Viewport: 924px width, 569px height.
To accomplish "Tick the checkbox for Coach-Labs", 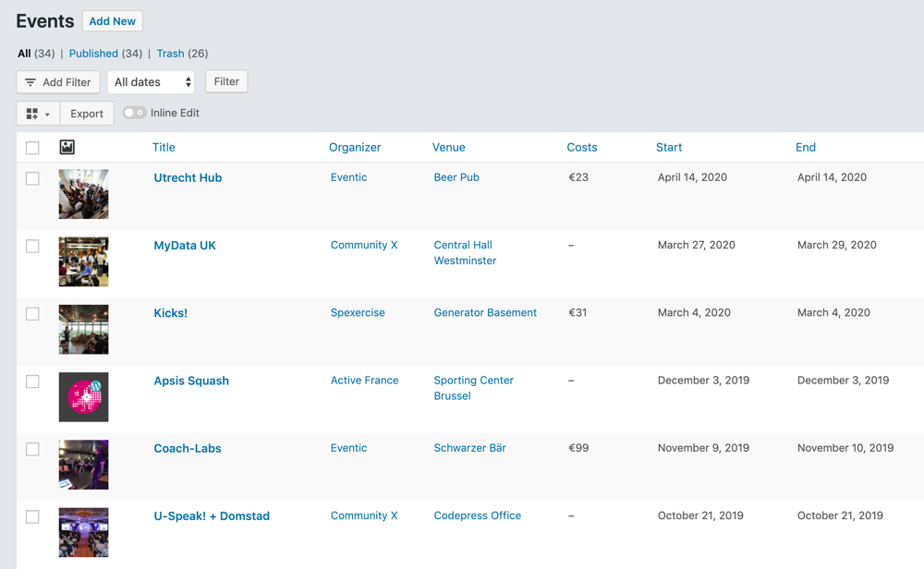I will point(32,449).
